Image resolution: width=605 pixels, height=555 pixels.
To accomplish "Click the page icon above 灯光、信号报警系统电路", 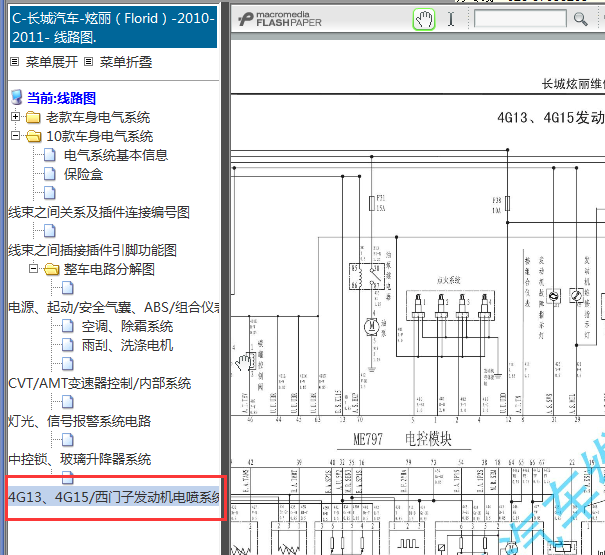I will (x=68, y=402).
